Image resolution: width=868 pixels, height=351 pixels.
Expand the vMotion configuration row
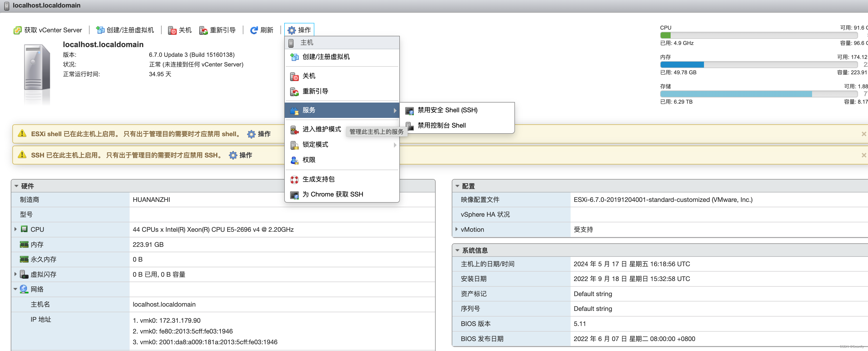[x=457, y=229]
